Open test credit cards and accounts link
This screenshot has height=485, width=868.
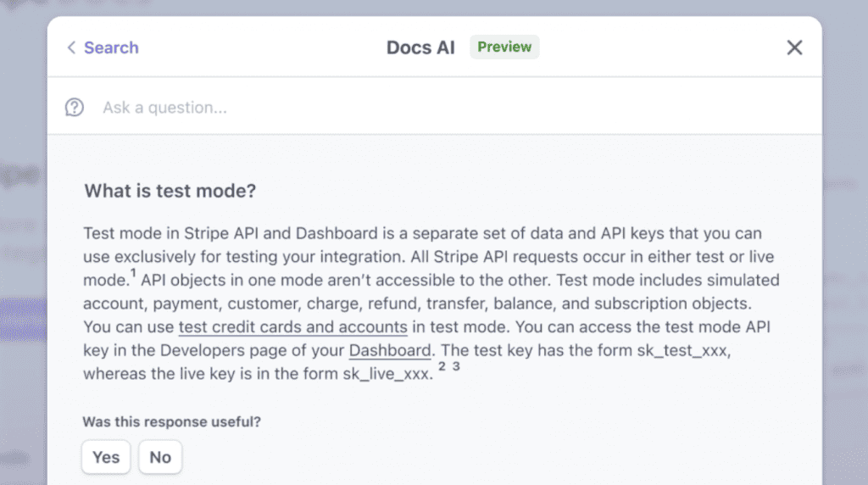click(x=292, y=326)
